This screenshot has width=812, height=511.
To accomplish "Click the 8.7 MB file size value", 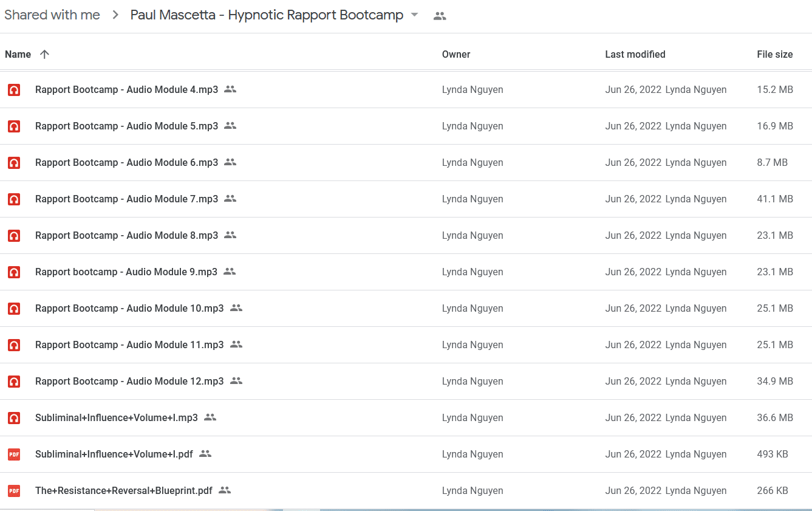I will click(772, 162).
